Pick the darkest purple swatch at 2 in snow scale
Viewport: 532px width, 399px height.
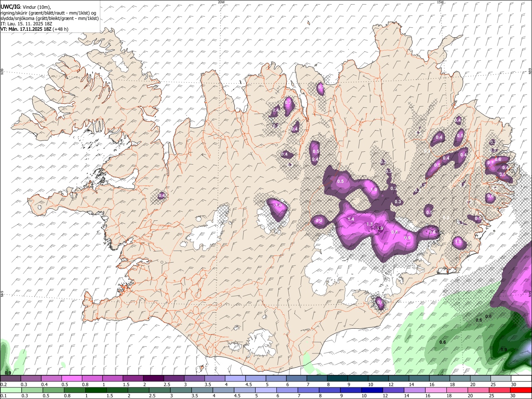point(153,378)
